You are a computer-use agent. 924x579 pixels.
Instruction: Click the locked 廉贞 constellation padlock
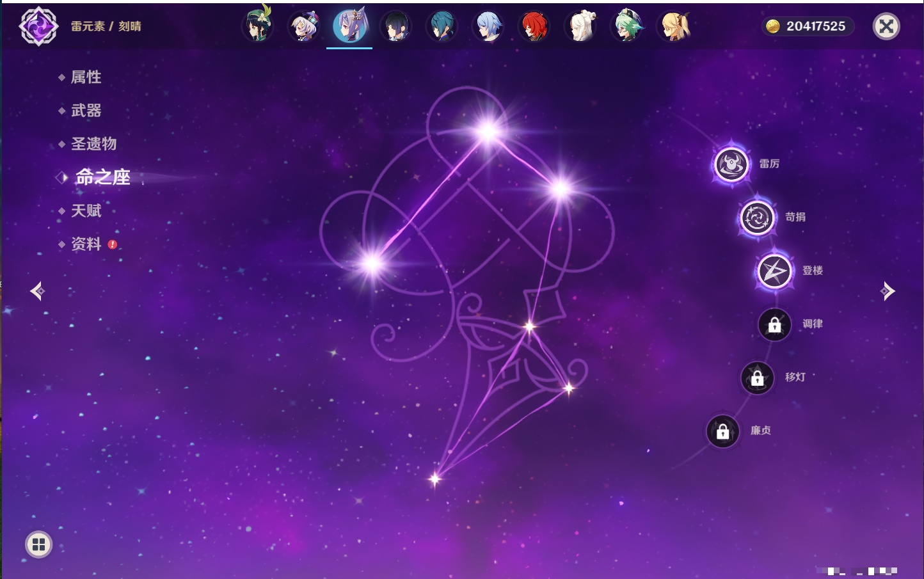[722, 431]
